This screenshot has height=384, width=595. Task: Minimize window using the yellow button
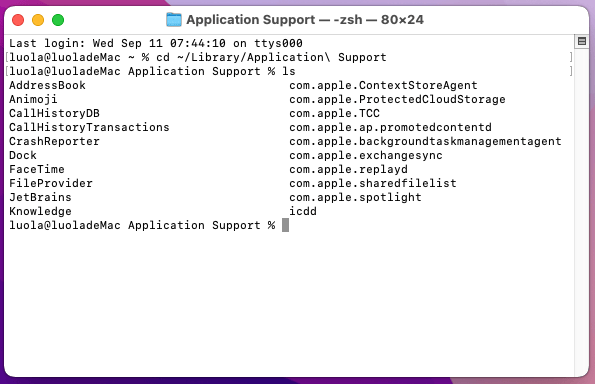click(x=38, y=20)
